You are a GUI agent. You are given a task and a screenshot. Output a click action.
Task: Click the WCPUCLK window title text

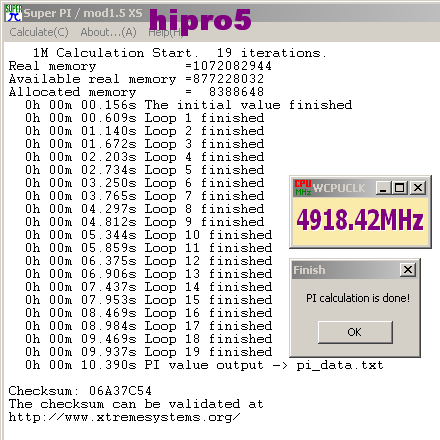pos(339,188)
